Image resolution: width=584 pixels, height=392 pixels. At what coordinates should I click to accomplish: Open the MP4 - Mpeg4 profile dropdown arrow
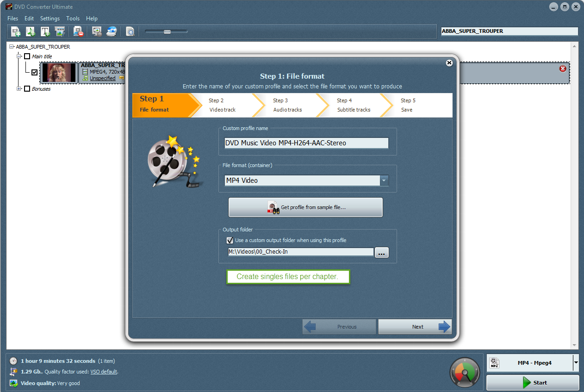(576, 363)
